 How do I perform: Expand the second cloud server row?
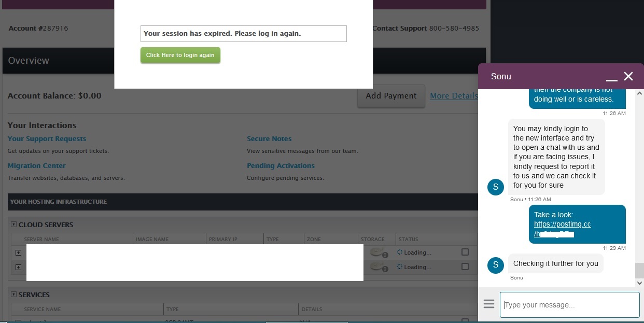(x=18, y=267)
